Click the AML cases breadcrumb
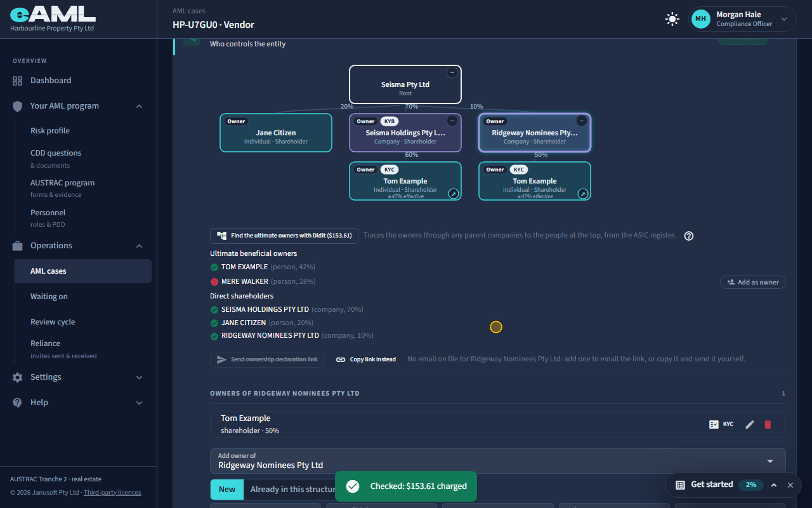This screenshot has width=812, height=508. 189,11
